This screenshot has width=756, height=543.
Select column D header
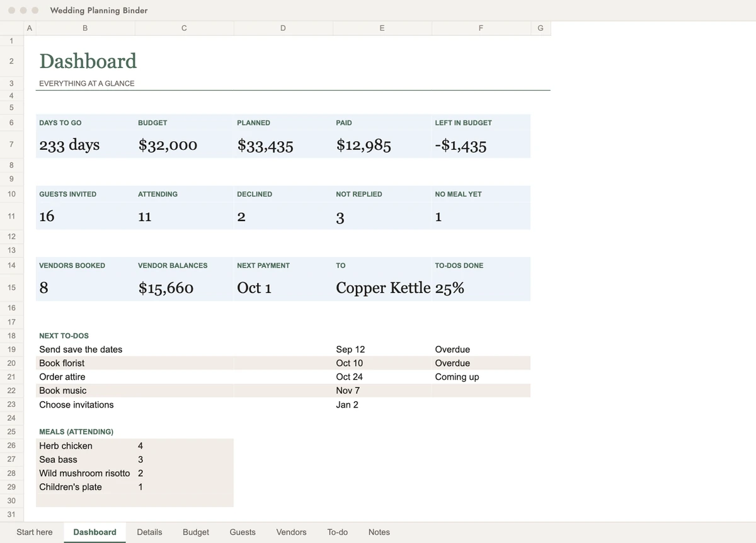[x=283, y=28]
